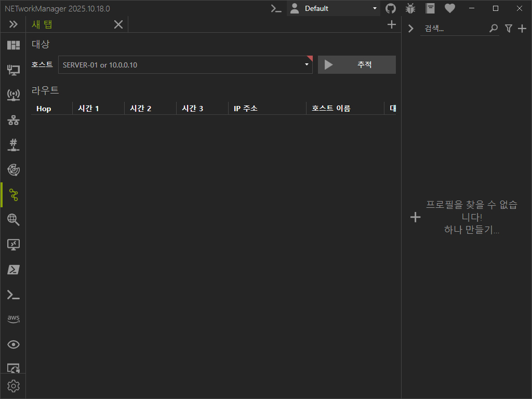This screenshot has height=399, width=532.
Task: Collapse the profile panel chevron
Action: 411,29
